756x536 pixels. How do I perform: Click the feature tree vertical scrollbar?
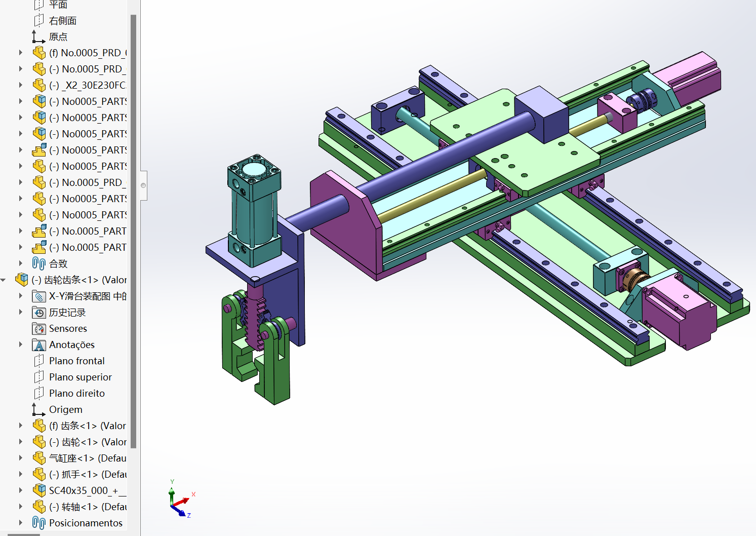tap(133, 228)
